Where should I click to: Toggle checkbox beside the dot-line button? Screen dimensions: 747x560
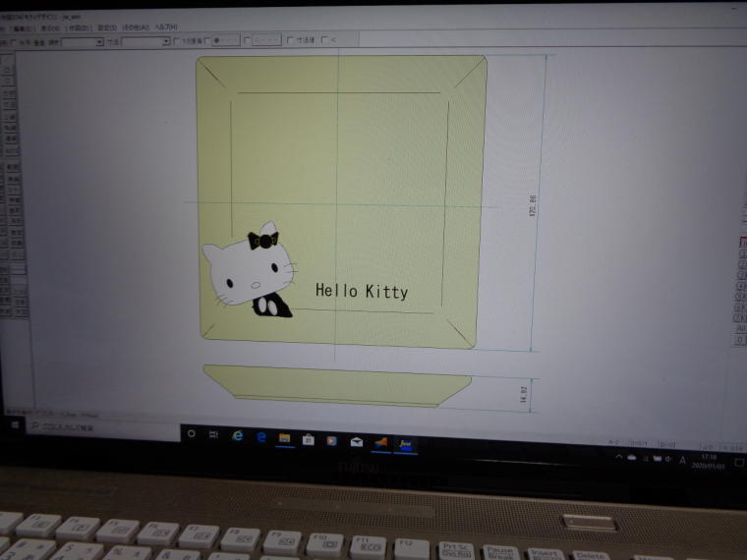pos(207,41)
